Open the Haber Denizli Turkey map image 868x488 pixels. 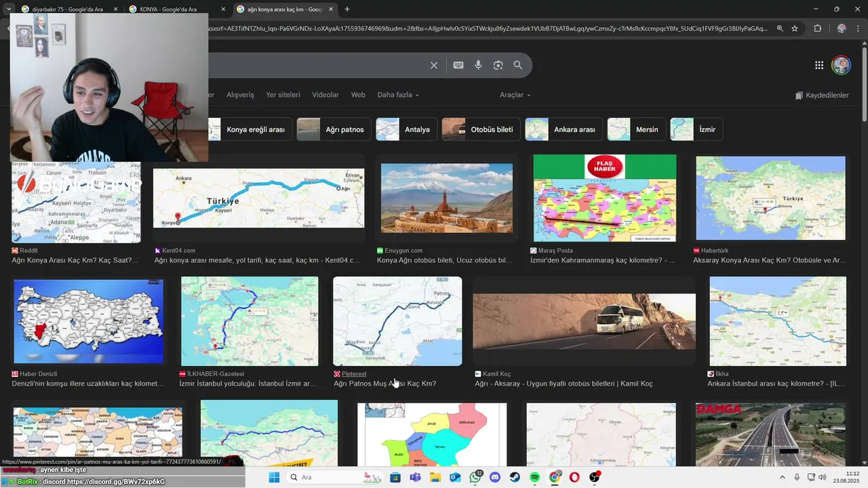89,321
